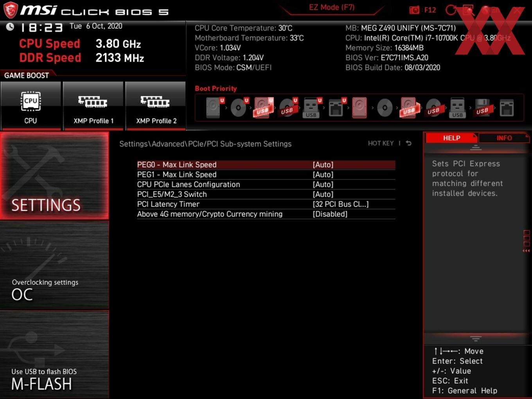Select legacy CD/DVD boot icon without U badge
This screenshot has height=399, width=532.
(x=385, y=108)
